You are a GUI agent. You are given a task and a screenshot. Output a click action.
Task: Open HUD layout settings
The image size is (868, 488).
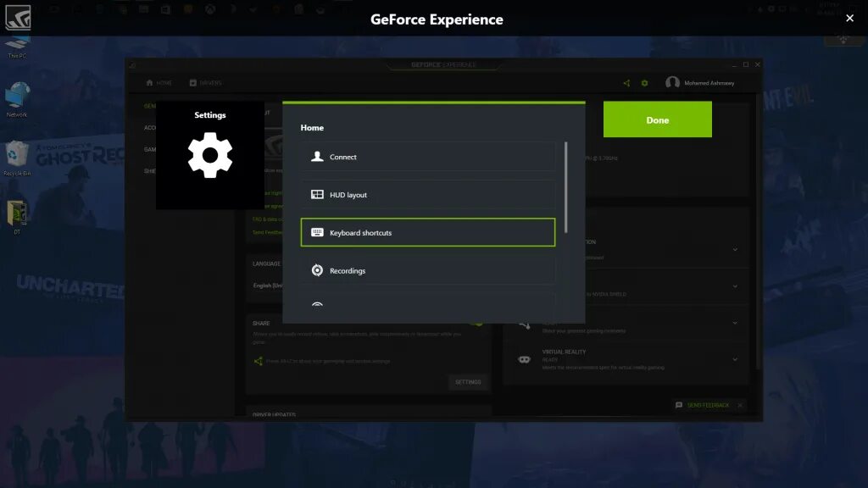click(x=427, y=195)
